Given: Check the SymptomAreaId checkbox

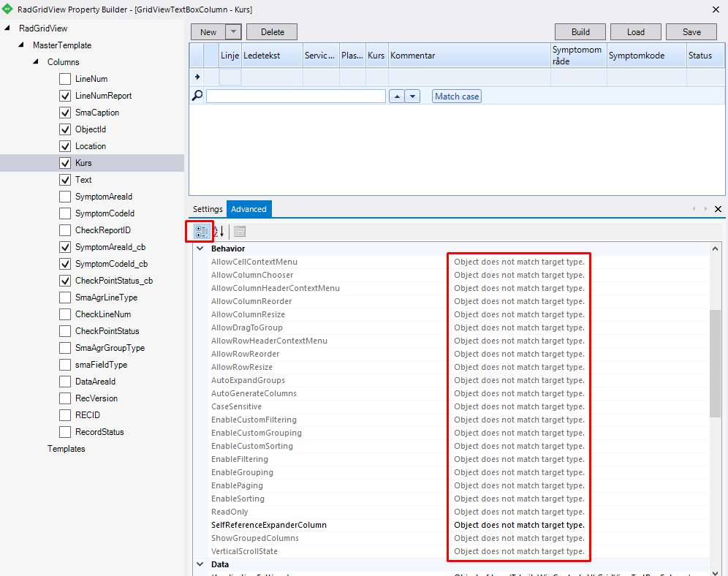Looking at the screenshot, I should [65, 197].
